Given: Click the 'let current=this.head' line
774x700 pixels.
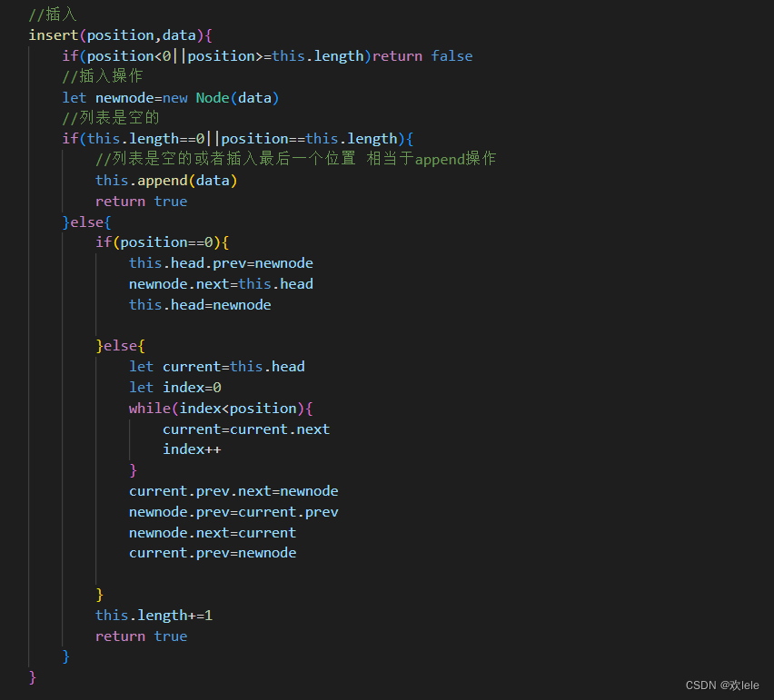Looking at the screenshot, I should click(x=217, y=367).
